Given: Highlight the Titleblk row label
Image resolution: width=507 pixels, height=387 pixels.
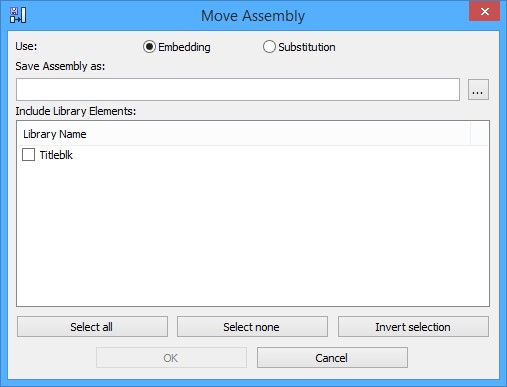Looking at the screenshot, I should click(56, 155).
